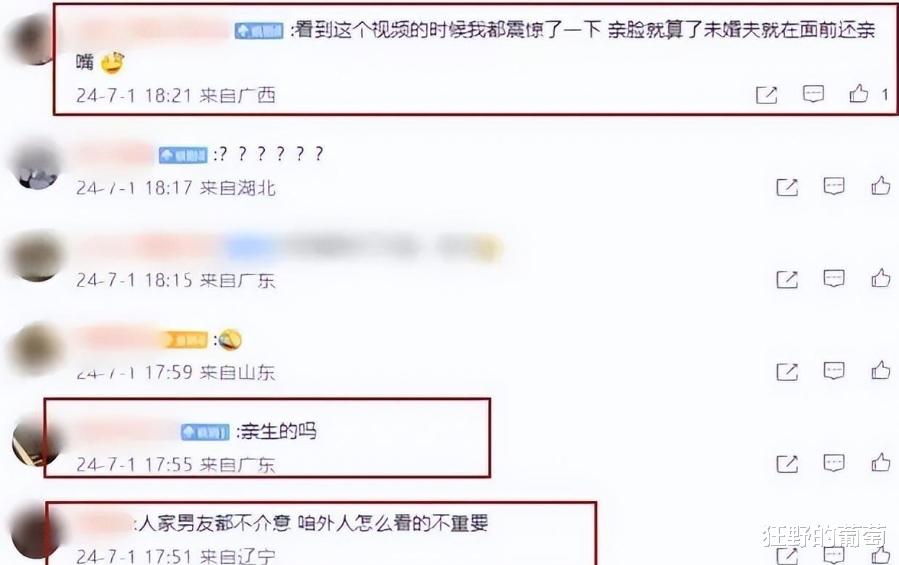
Task: Click the Shandong commenter's avatar
Action: [36, 349]
